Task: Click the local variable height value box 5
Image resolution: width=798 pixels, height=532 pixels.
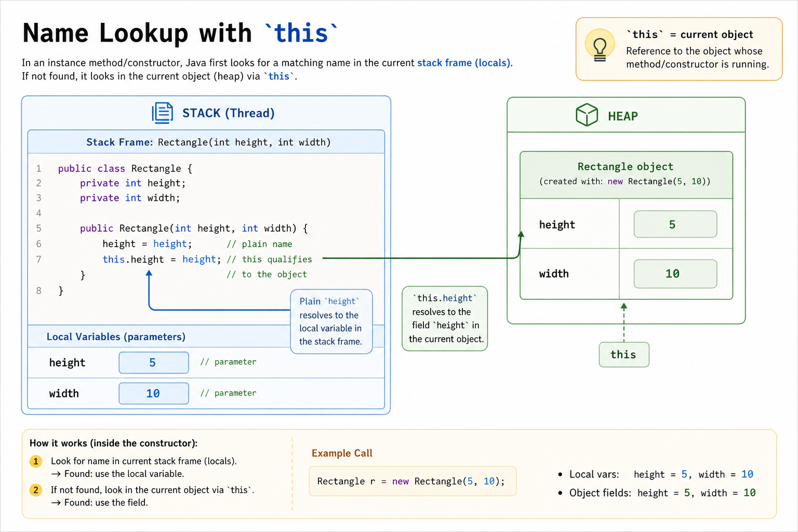Action: coord(154,363)
